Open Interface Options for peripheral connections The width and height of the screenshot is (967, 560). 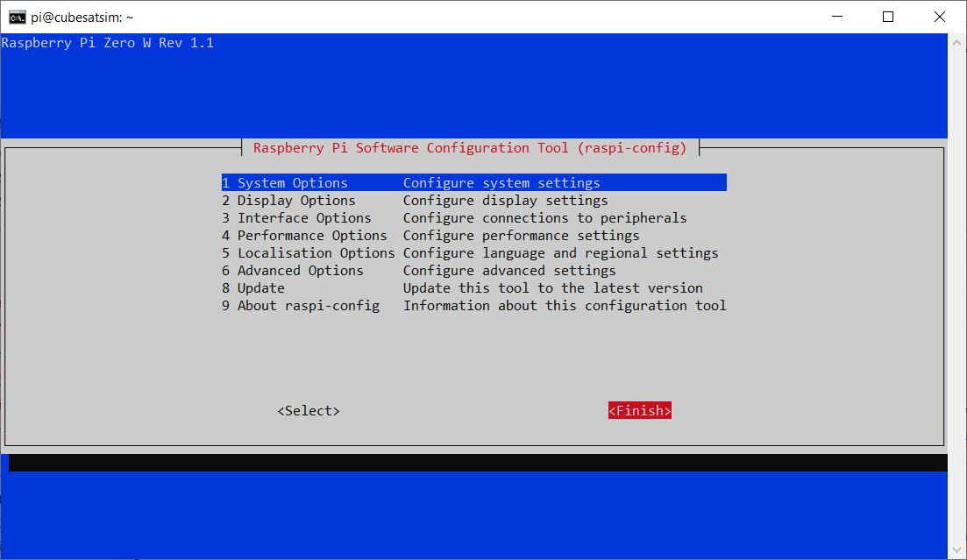click(298, 217)
